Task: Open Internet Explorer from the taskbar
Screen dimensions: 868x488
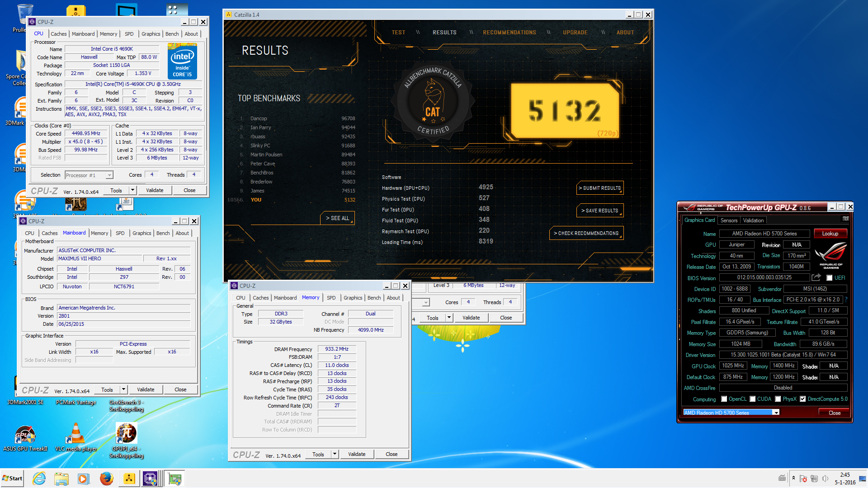Action: [x=39, y=479]
